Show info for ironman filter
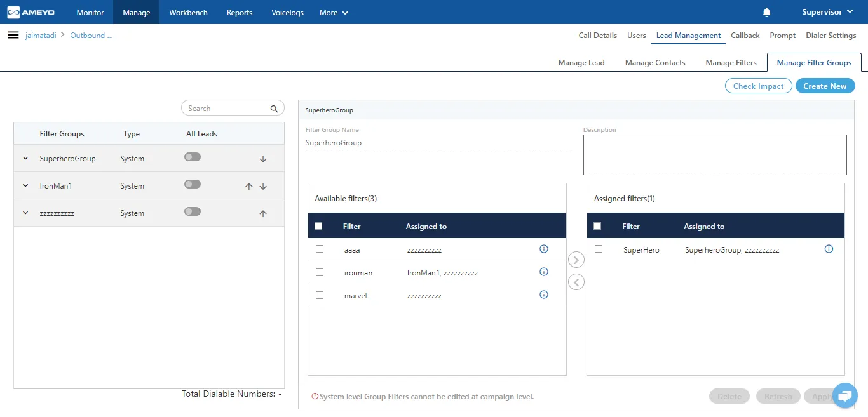This screenshot has height=417, width=868. click(543, 272)
